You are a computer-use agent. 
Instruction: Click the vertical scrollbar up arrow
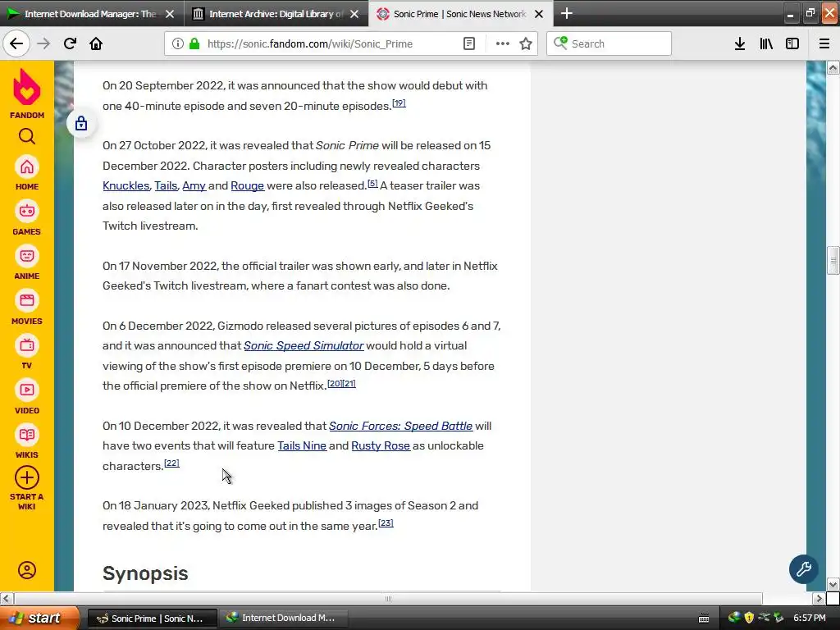tap(833, 67)
